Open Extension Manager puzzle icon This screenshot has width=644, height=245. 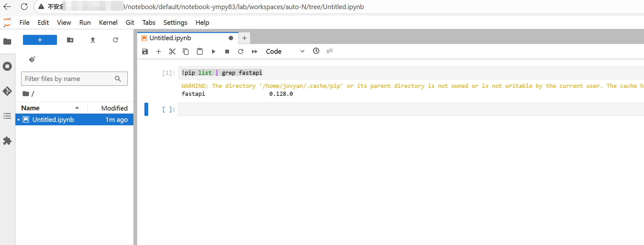(7, 141)
